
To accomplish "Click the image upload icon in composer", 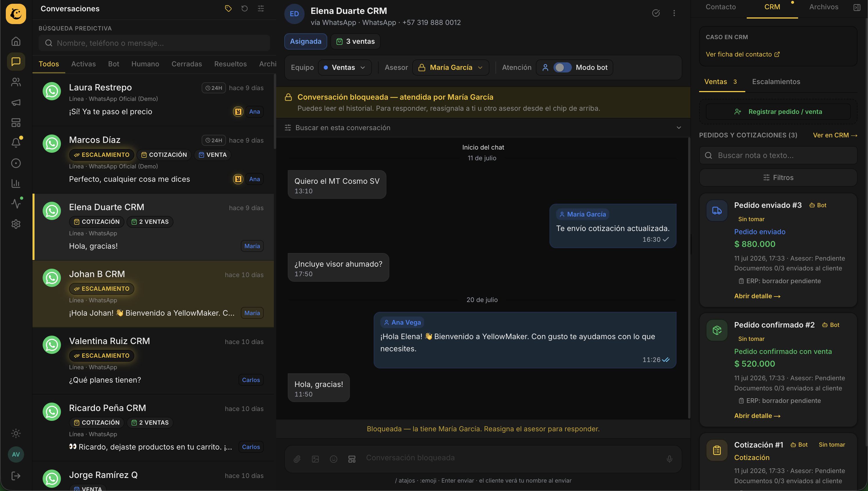I will click(x=315, y=459).
